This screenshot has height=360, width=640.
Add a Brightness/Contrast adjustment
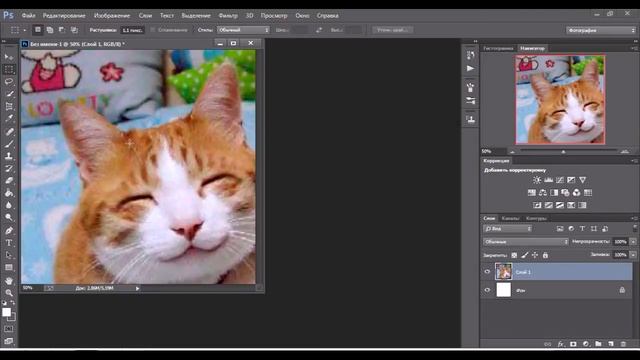(537, 180)
